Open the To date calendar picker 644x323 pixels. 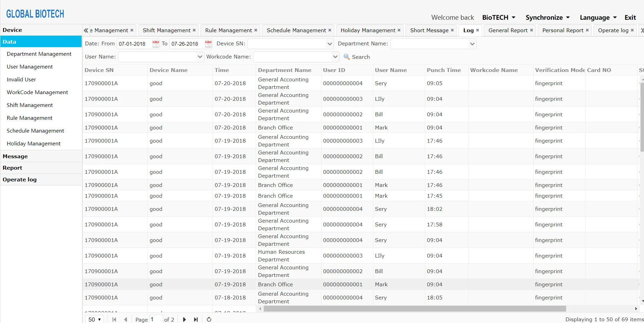[x=208, y=44]
